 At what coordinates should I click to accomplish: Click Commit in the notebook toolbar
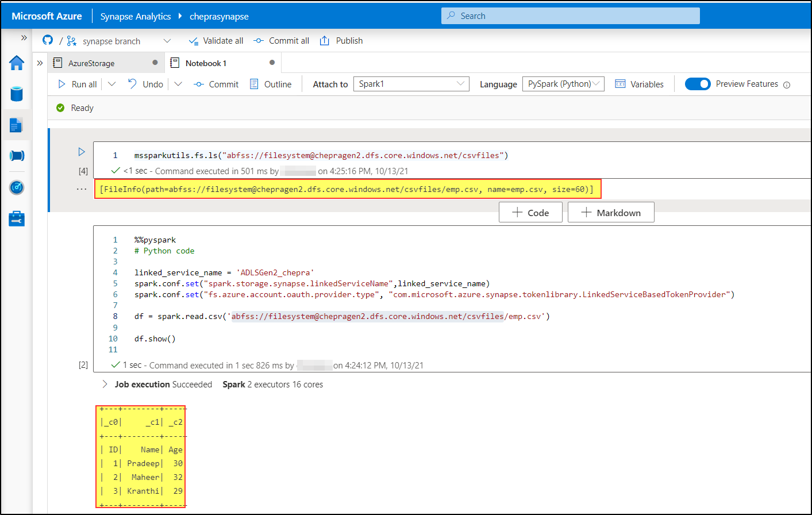(216, 84)
